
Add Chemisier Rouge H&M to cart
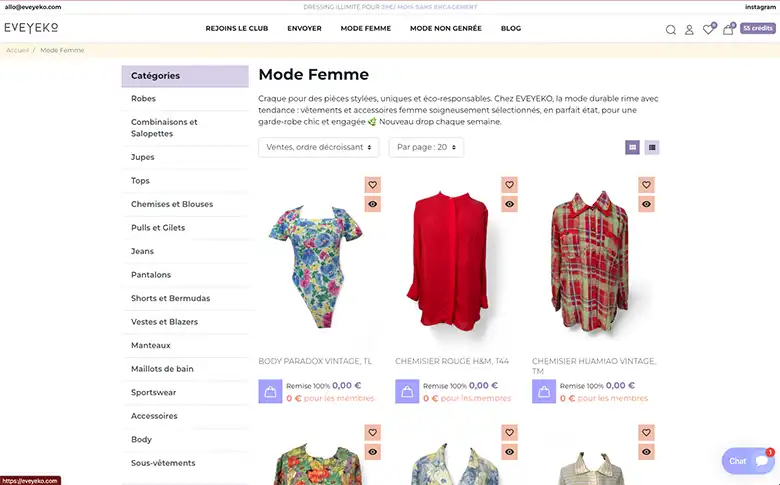(407, 391)
